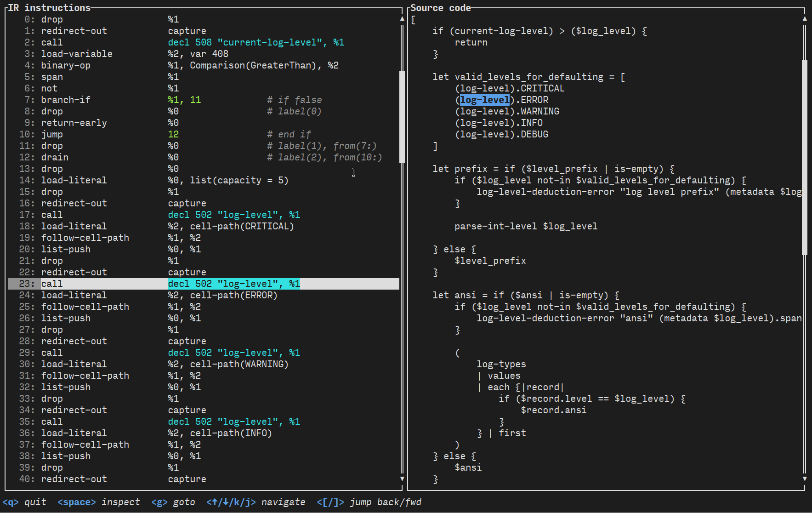Image resolution: width=812 pixels, height=513 pixels.
Task: Click the (log-level).DEBUG source line
Action: pos(501,134)
